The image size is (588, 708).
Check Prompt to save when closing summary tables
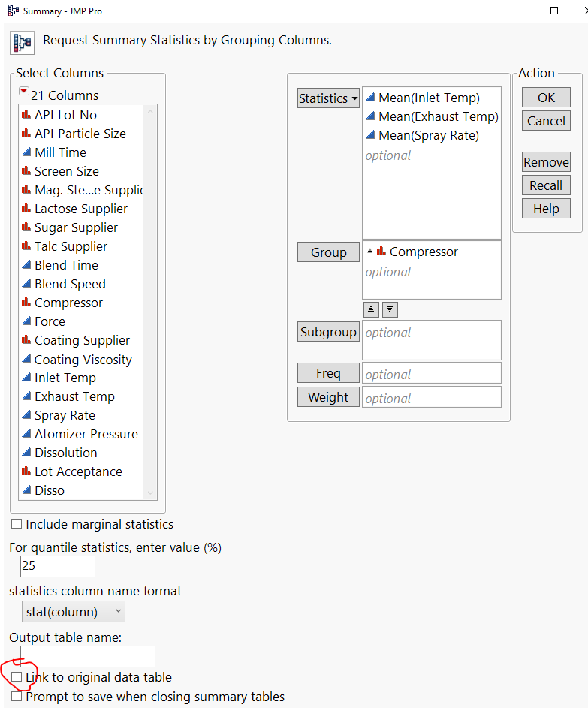[x=17, y=696]
